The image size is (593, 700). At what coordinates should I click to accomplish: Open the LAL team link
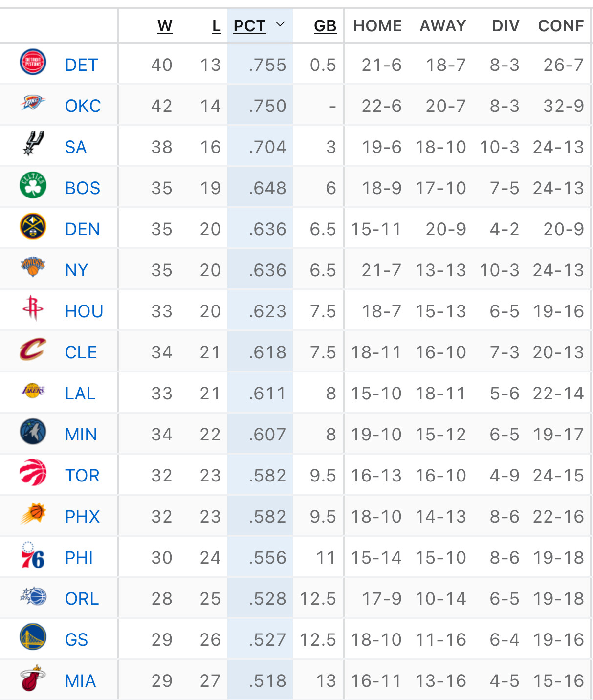click(80, 394)
